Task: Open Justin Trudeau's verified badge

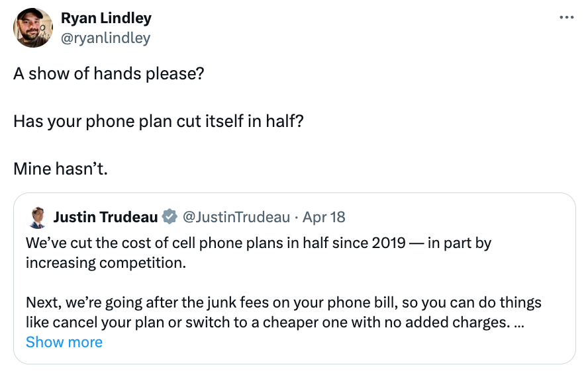Action: (x=170, y=217)
